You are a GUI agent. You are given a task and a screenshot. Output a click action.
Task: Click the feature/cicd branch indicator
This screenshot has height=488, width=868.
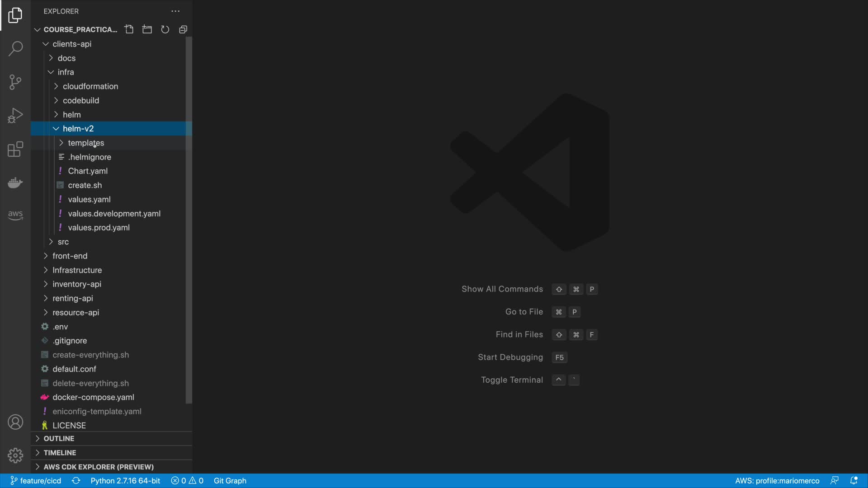click(x=36, y=481)
